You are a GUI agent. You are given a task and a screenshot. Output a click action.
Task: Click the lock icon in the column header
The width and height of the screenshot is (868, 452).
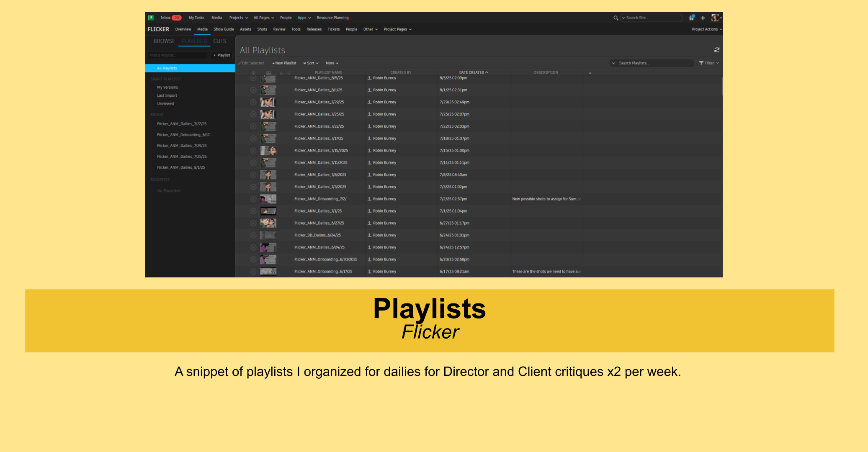(281, 73)
